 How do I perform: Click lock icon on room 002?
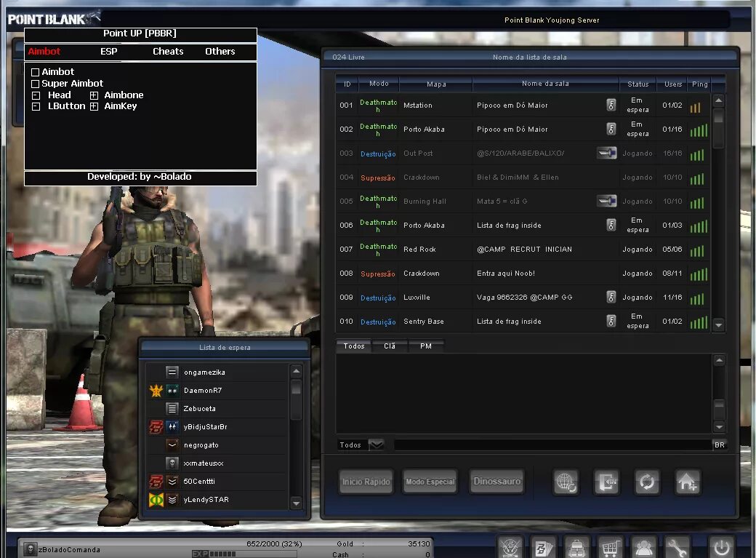point(611,129)
